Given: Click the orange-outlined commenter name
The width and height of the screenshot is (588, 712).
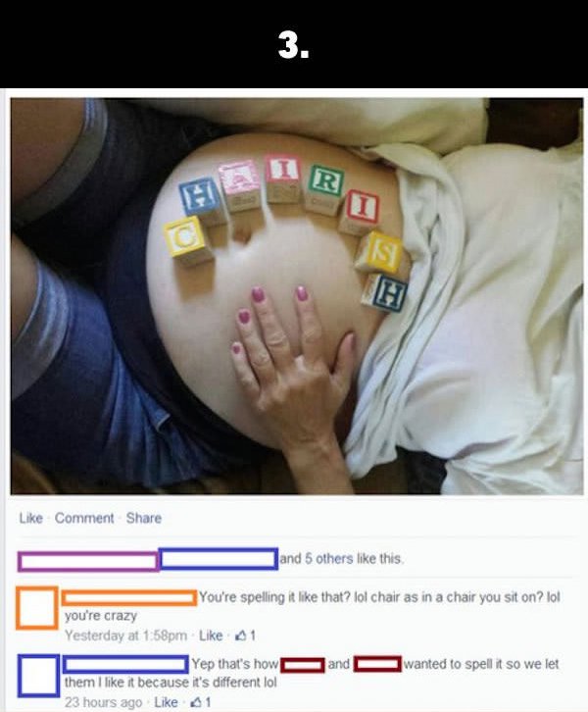Looking at the screenshot, I should [x=129, y=597].
